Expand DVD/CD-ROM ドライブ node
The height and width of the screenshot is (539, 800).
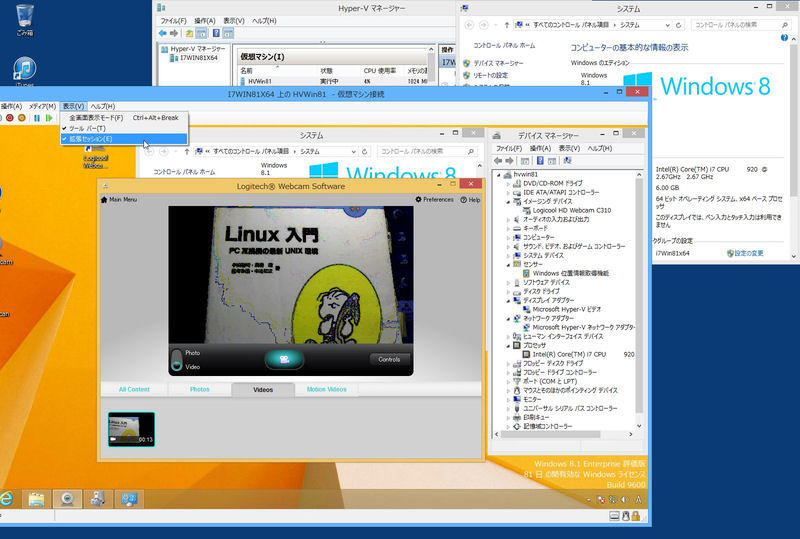[x=508, y=183]
